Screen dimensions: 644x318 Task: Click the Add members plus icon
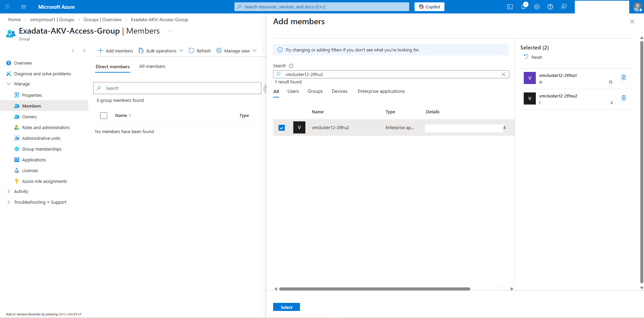[100, 50]
